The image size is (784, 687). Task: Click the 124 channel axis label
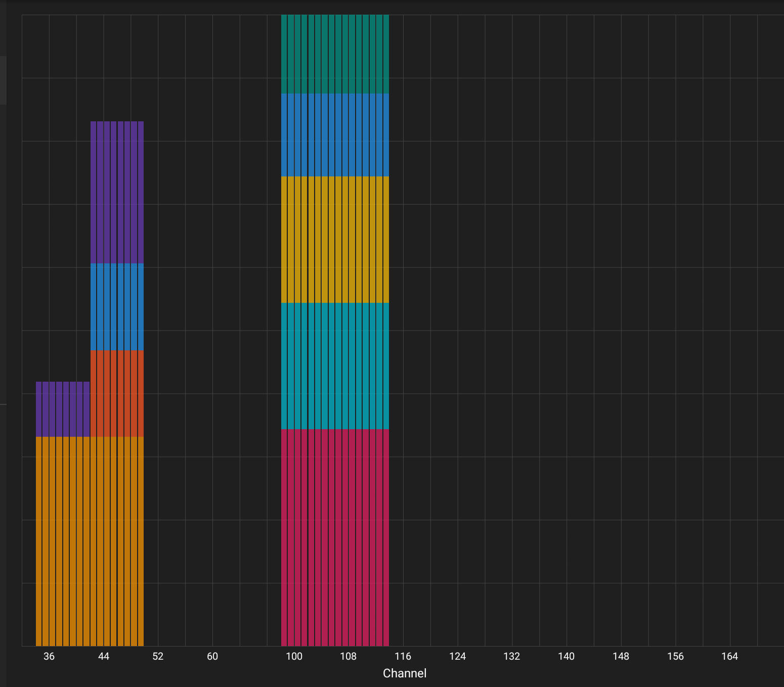click(x=457, y=656)
